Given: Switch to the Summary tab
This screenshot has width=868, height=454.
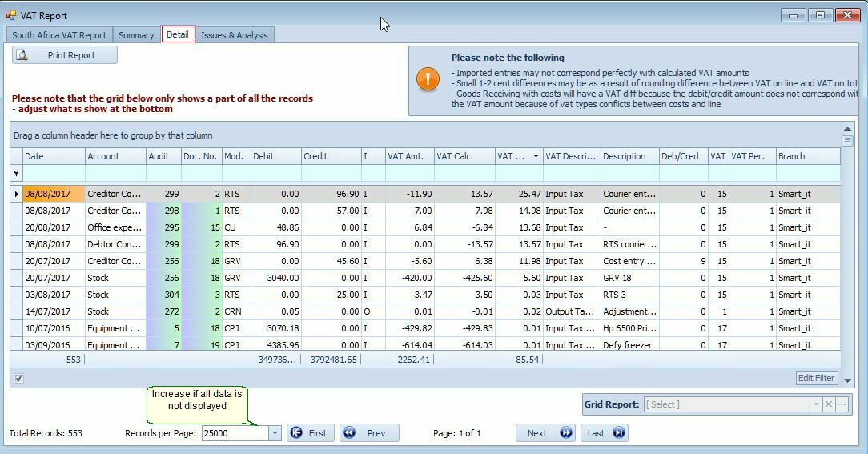Looking at the screenshot, I should click(136, 35).
